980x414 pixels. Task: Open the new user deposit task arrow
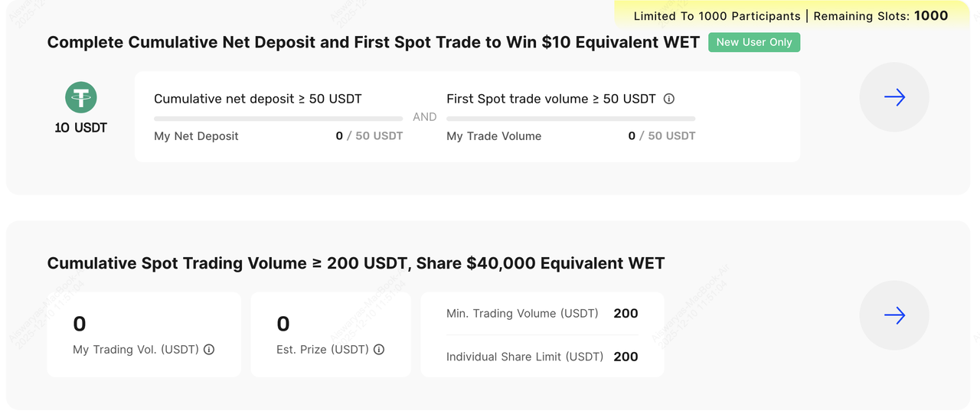(x=894, y=97)
